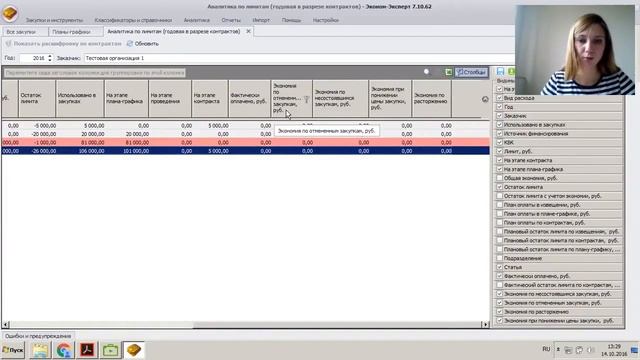This screenshot has height=360, width=640.
Task: Click the RU language indicator in tray
Action: (546, 349)
